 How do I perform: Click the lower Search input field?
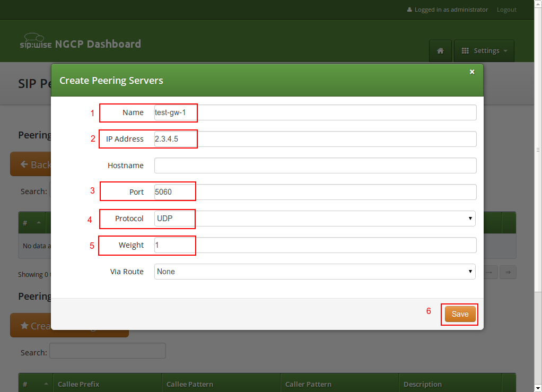(x=108, y=351)
